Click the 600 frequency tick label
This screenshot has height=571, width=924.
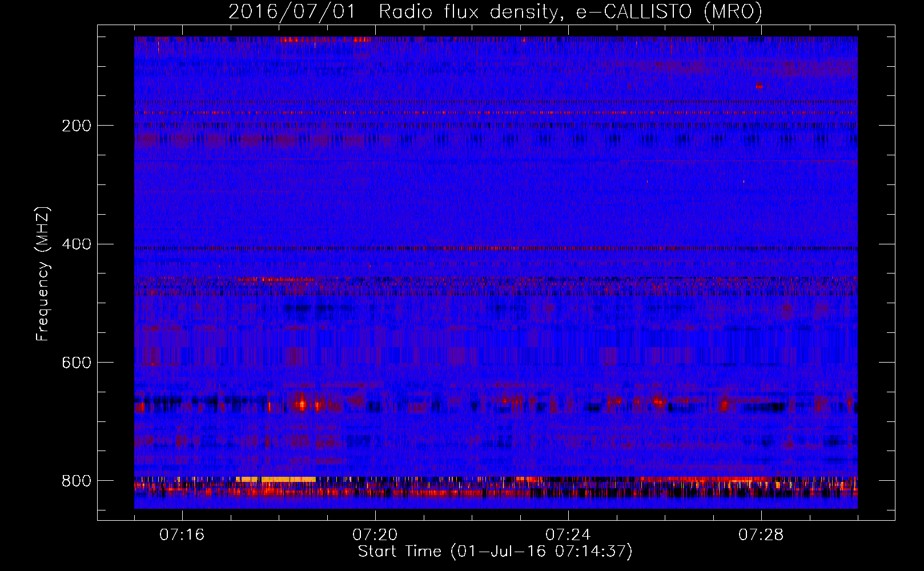tap(77, 363)
